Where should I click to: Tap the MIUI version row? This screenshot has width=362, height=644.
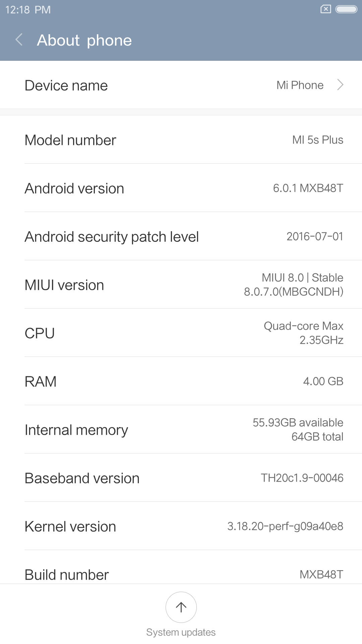[181, 285]
